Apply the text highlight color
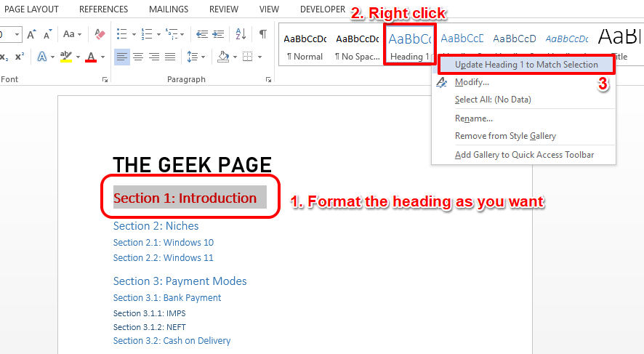 pyautogui.click(x=65, y=56)
